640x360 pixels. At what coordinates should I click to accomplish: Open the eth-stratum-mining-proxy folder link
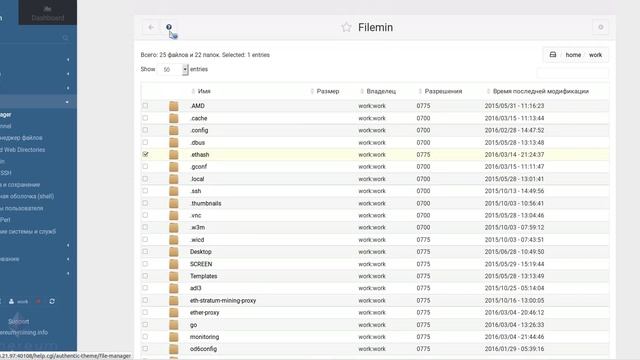(223, 300)
